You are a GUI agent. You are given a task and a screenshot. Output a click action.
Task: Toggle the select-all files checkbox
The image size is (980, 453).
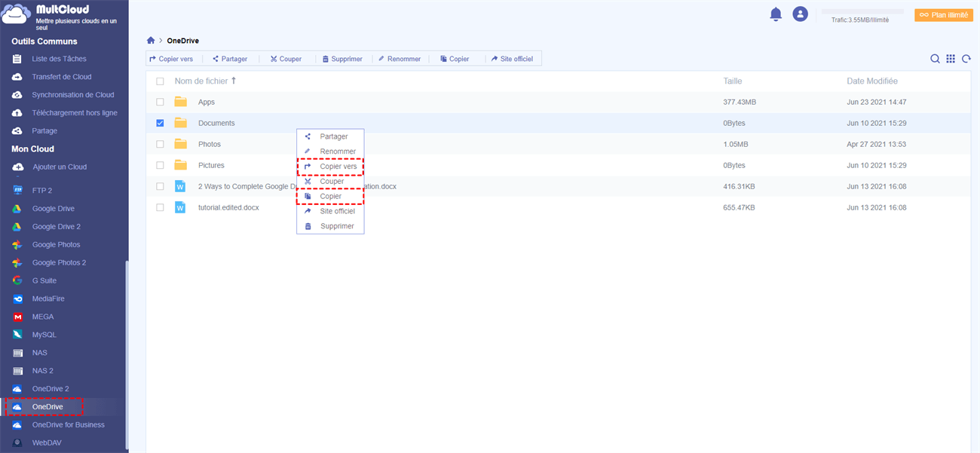[160, 81]
